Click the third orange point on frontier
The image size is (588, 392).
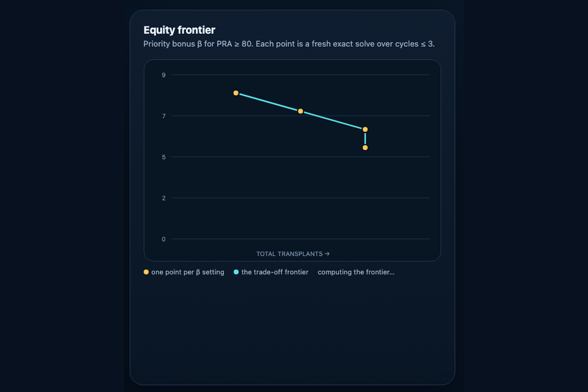[365, 129]
